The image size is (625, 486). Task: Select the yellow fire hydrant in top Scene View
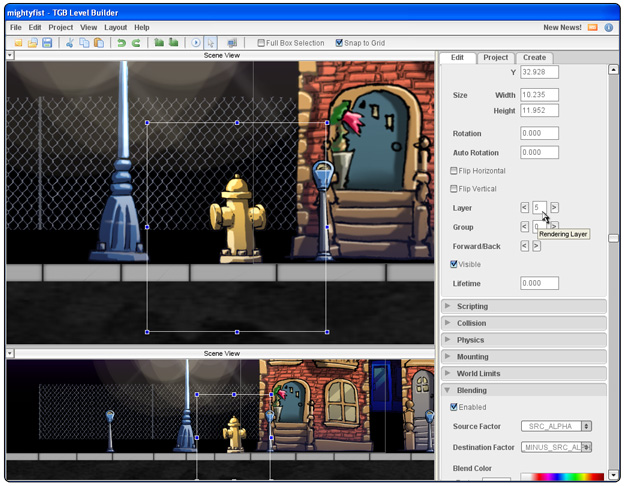(x=238, y=219)
